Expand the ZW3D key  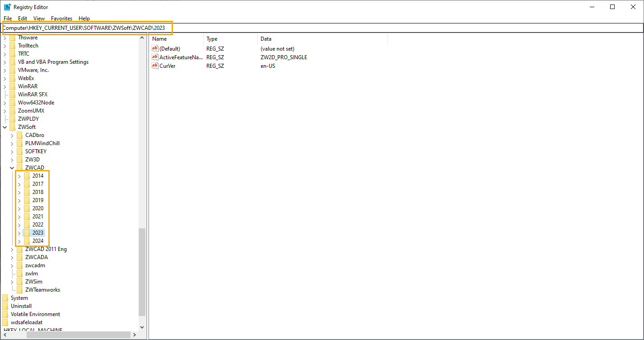pos(12,160)
